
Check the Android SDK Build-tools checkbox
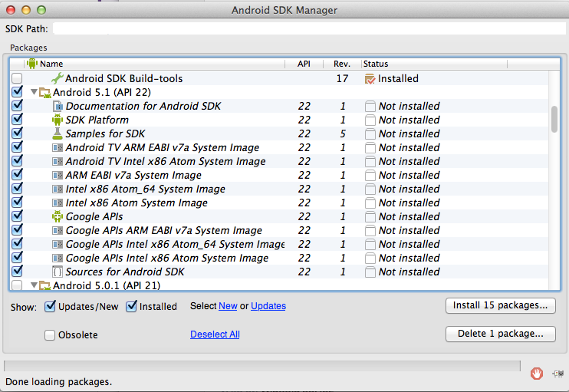[17, 78]
